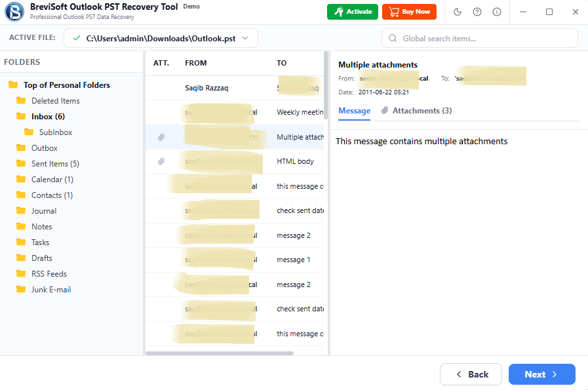This screenshot has height=390, width=588.
Task: Switch to the Attachments (3) tab
Action: click(417, 111)
